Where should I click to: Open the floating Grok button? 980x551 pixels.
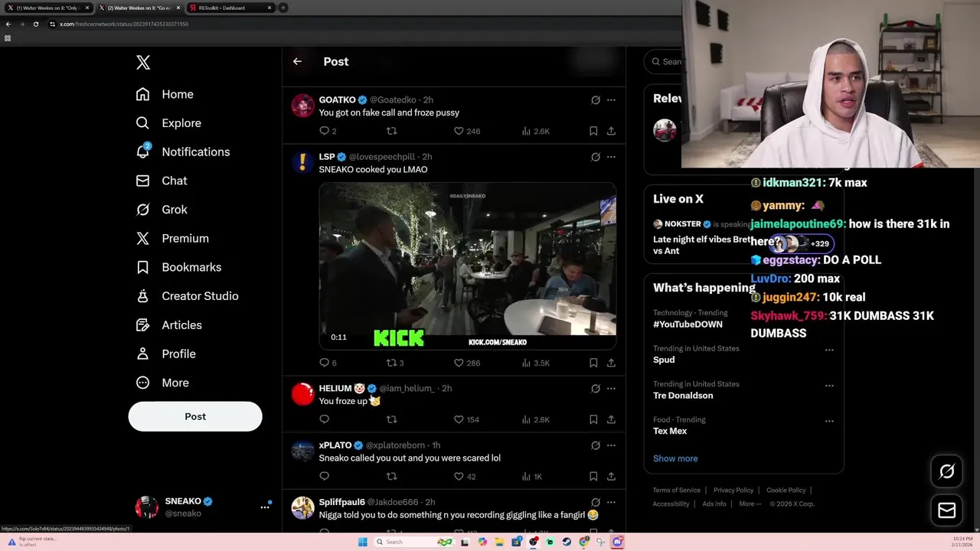click(946, 471)
